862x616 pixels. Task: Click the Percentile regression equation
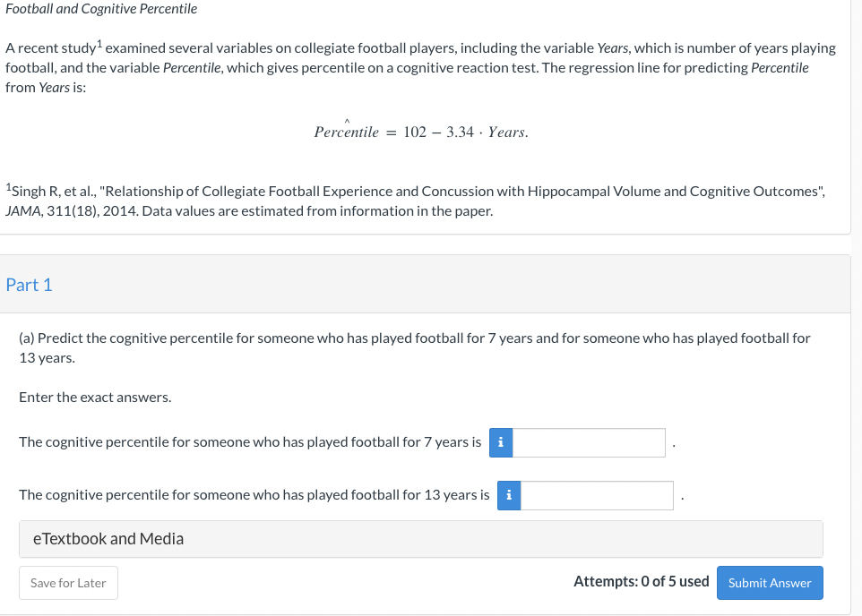[x=421, y=131]
